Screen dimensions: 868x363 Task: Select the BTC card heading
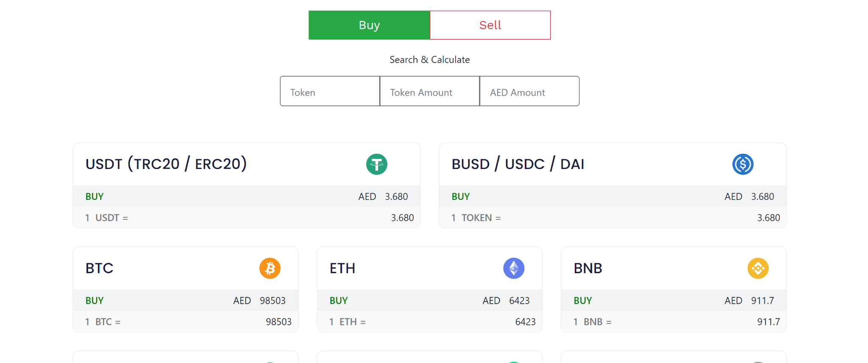click(x=100, y=268)
